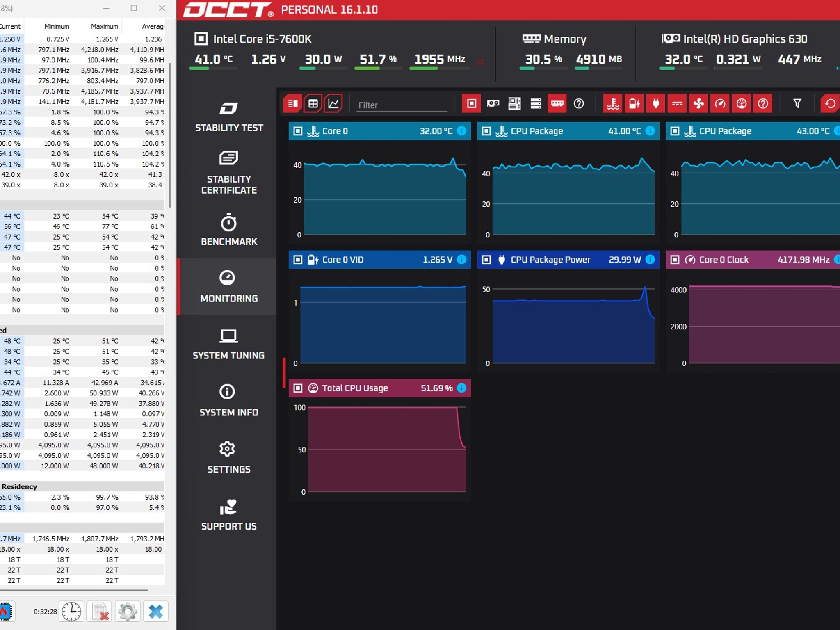Open the Stability Test section
This screenshot has height=630, width=840.
229,117
